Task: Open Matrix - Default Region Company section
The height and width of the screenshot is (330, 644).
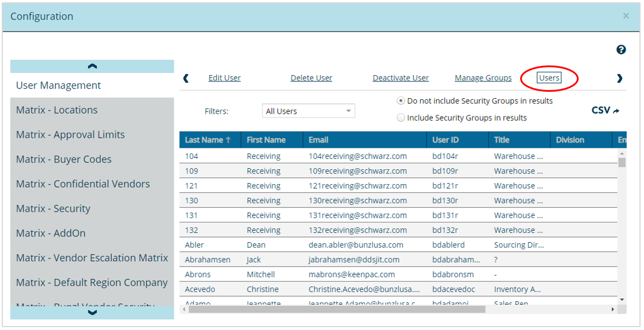Action: [x=92, y=283]
